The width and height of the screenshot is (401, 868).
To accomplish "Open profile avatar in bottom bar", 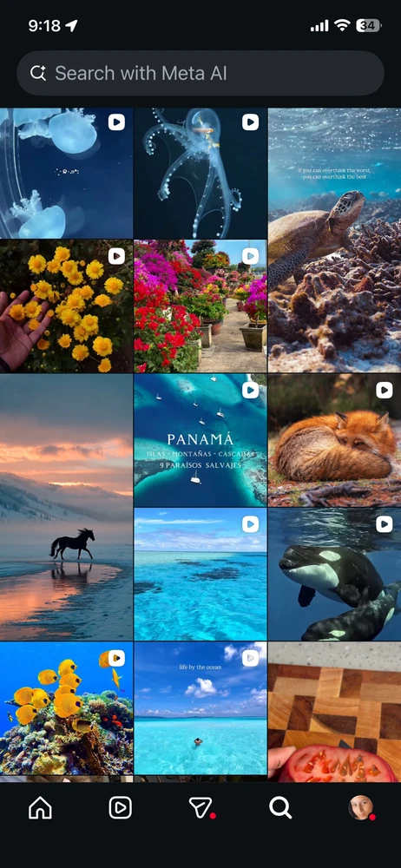I will (x=360, y=807).
